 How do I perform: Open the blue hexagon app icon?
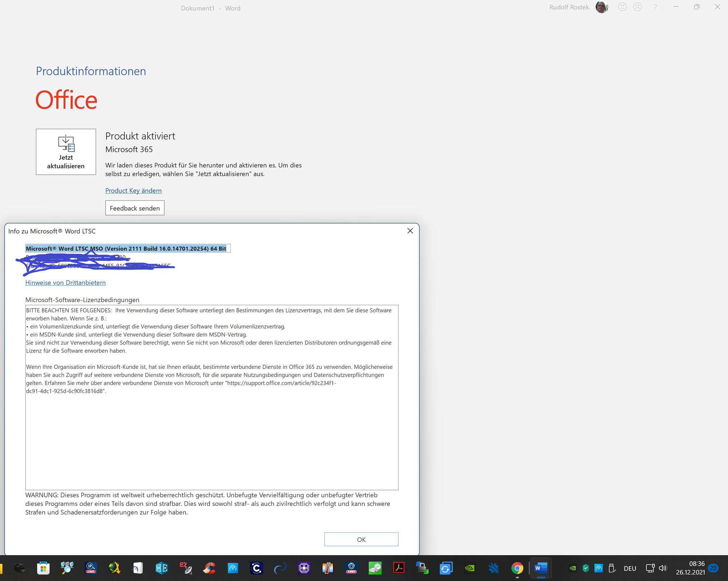[162, 568]
